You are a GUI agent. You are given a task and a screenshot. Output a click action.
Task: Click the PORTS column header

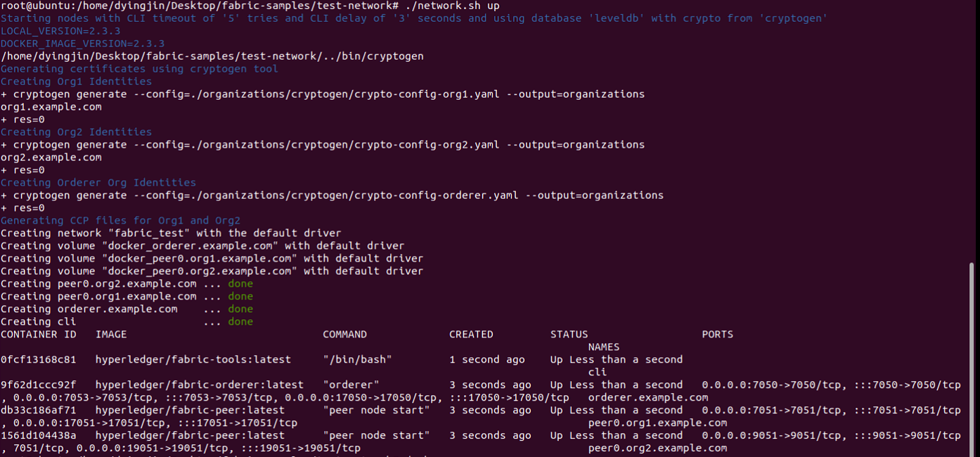[x=718, y=335]
